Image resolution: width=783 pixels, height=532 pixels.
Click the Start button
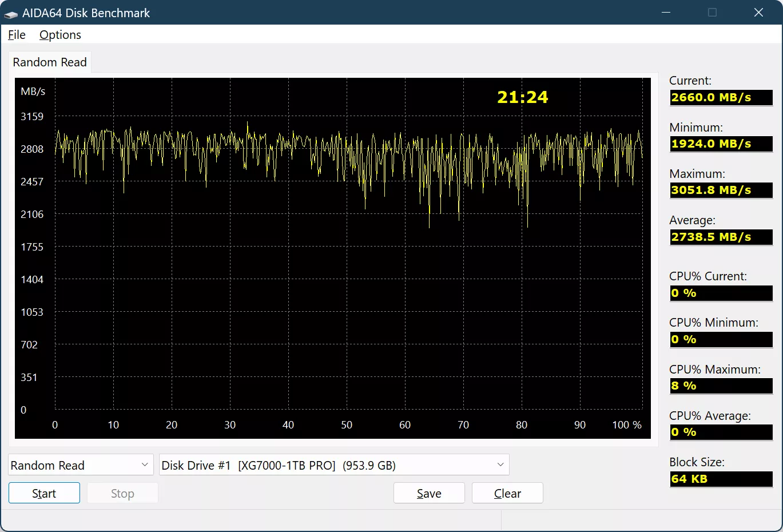pos(44,493)
